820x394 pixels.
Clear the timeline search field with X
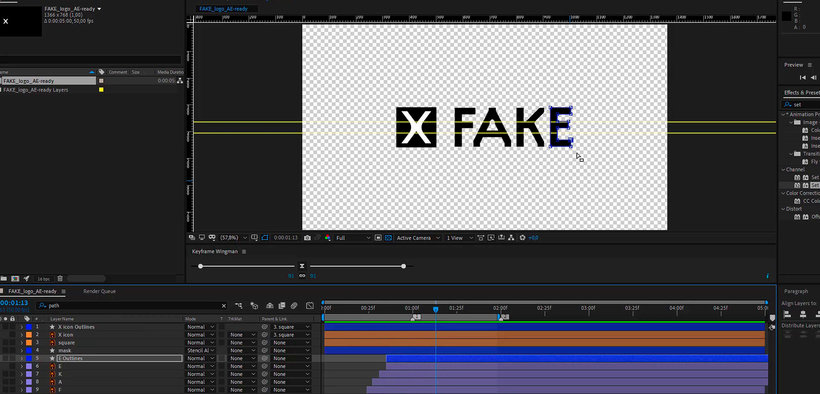point(224,306)
